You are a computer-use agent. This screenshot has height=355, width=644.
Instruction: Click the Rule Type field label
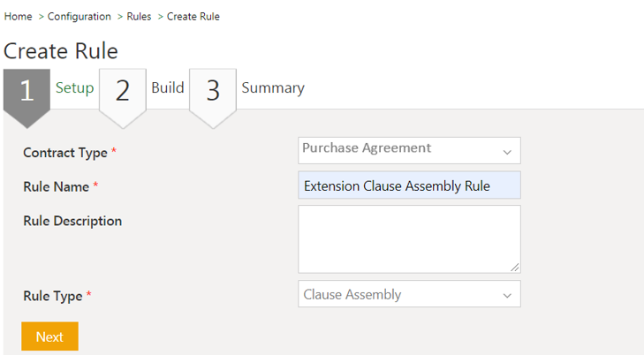coord(52,296)
